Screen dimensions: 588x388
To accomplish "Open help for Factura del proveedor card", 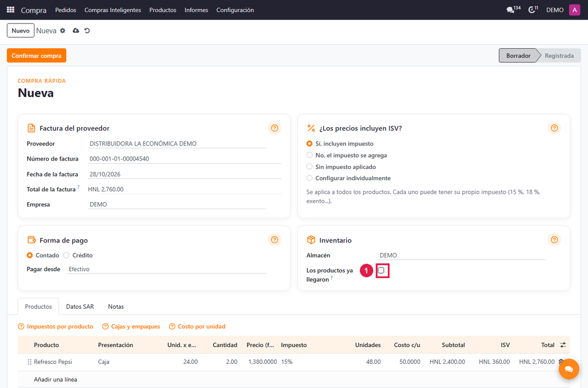I will pyautogui.click(x=274, y=128).
